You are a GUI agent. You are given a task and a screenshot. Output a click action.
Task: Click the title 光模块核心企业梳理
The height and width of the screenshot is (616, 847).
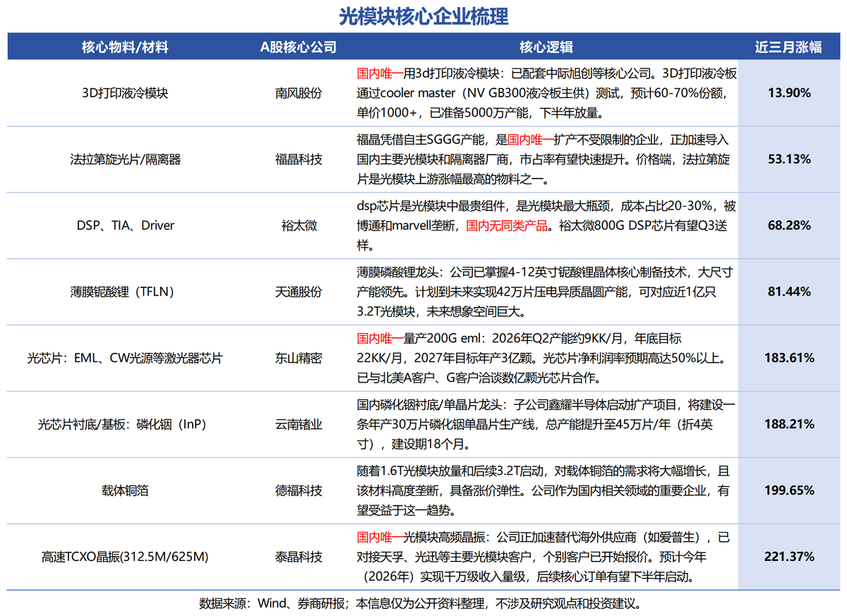[423, 16]
